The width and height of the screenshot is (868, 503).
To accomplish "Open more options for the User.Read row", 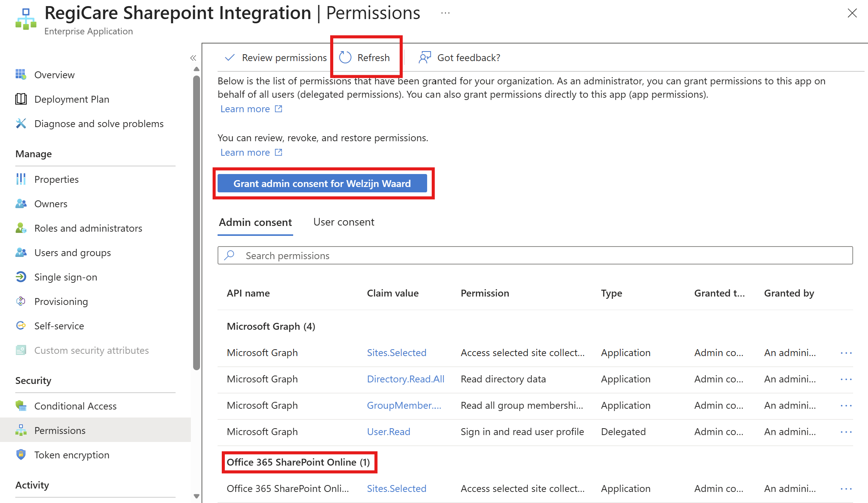I will point(846,432).
